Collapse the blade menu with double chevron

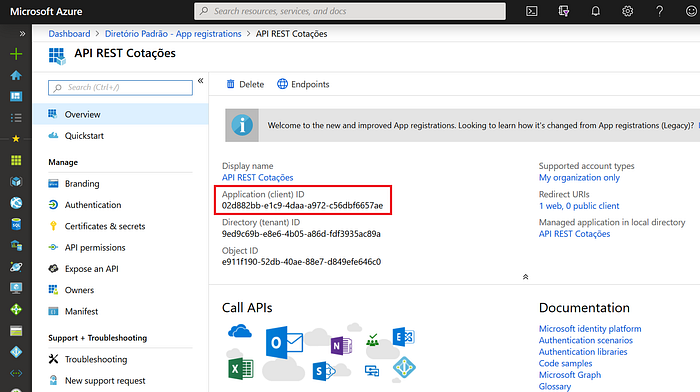pos(200,81)
